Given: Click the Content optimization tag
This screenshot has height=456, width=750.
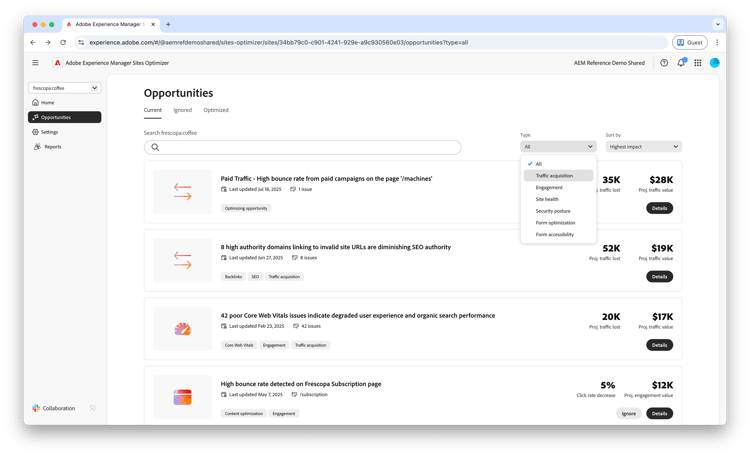Looking at the screenshot, I should tap(244, 413).
